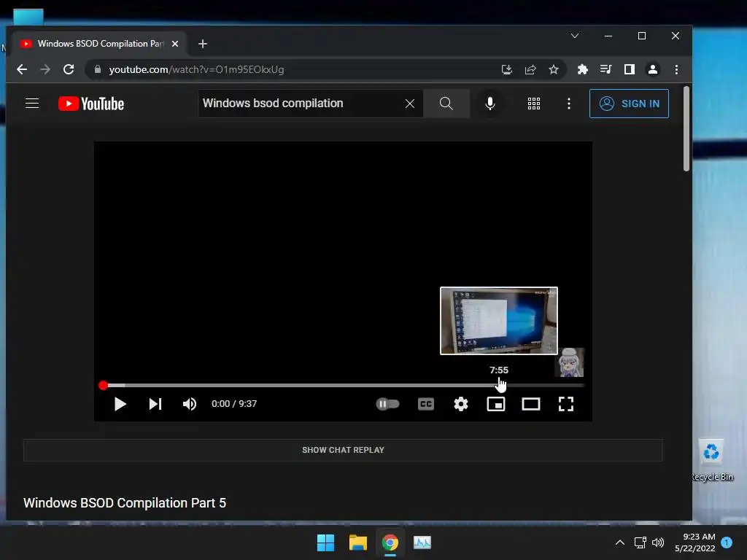Click the page vertical scrollbar
Image resolution: width=747 pixels, height=560 pixels.
click(686, 128)
